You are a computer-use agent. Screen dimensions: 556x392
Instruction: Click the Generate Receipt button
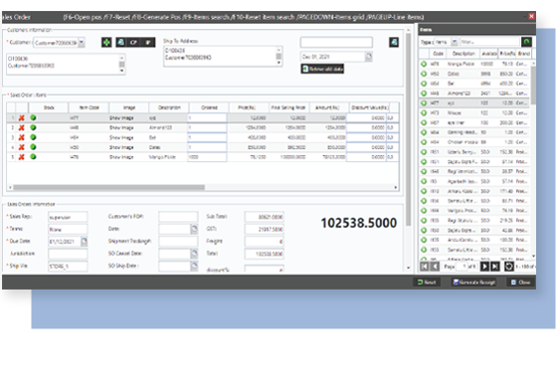click(x=473, y=283)
